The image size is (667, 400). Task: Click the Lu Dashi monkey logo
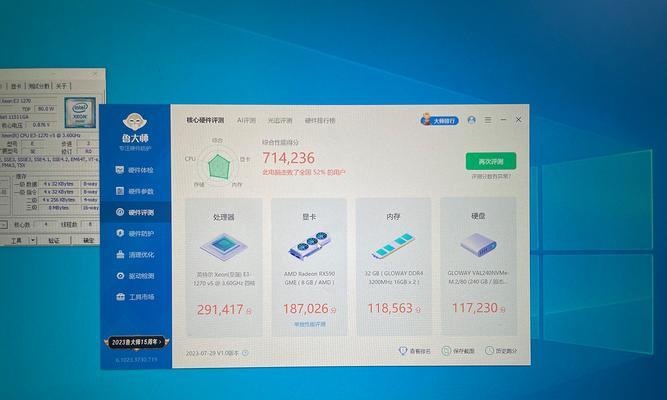[x=135, y=122]
